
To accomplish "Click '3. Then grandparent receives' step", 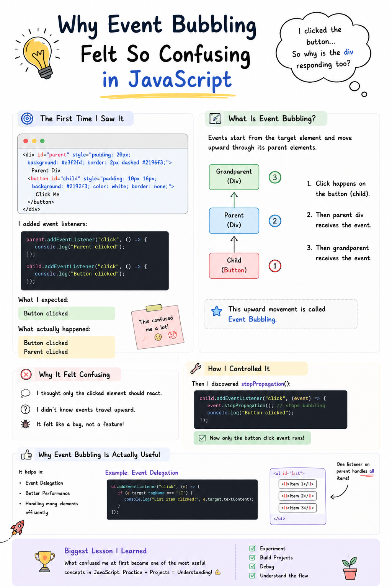I will click(x=339, y=253).
